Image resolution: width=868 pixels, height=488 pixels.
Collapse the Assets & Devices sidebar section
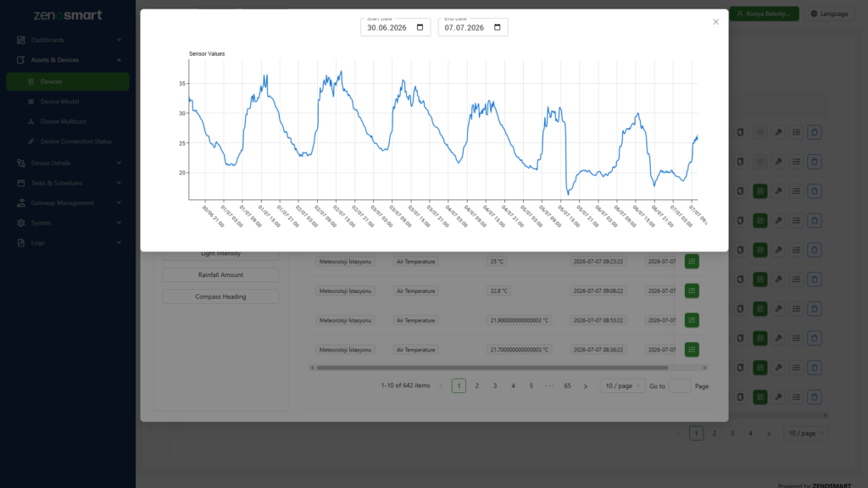[x=68, y=60]
